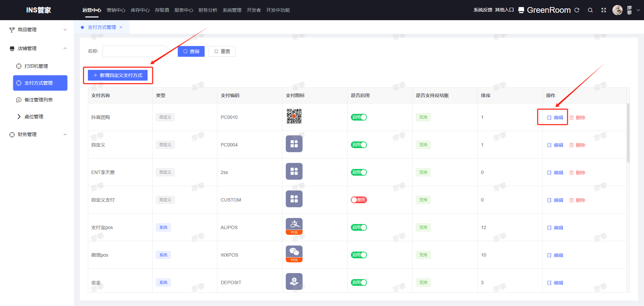Viewport: 644px width, 306px height.
Task: Click the 打印机管理 menu icon
Action: click(x=19, y=66)
